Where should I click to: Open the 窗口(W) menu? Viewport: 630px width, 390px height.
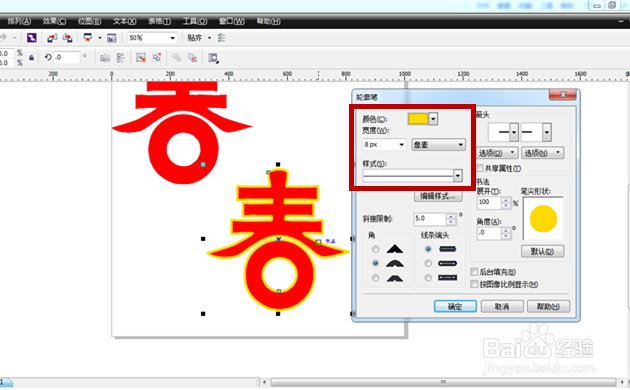(231, 21)
